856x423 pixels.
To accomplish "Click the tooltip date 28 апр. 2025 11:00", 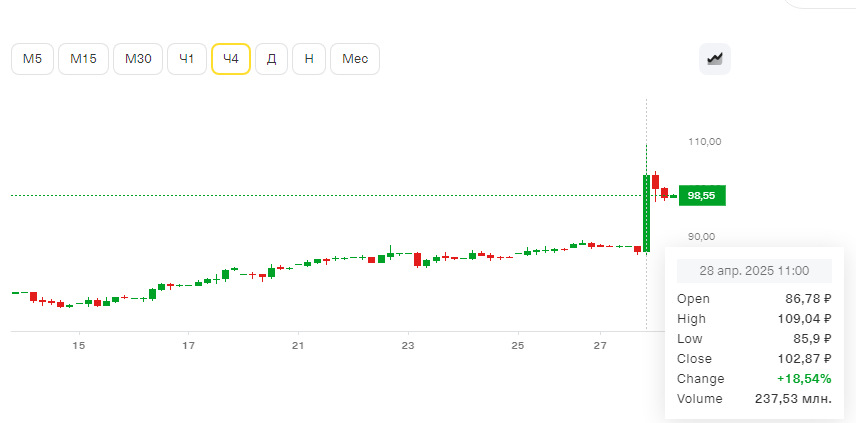I will [754, 271].
